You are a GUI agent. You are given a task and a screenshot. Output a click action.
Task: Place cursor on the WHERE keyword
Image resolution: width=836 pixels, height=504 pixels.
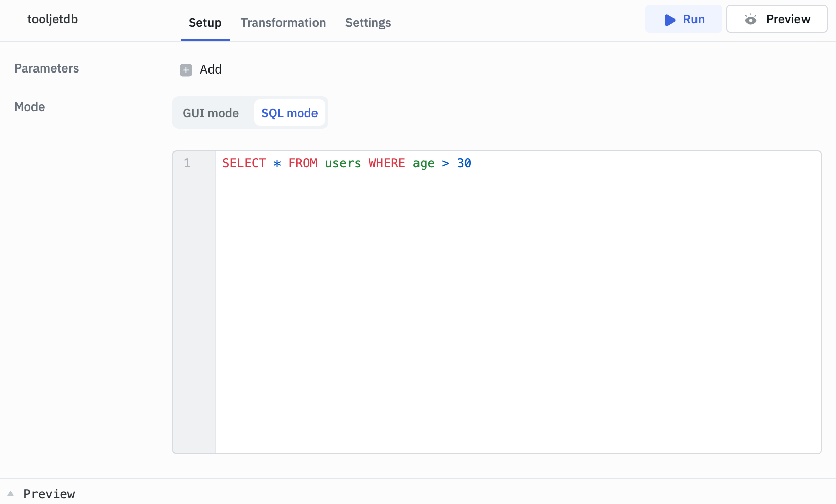(387, 163)
